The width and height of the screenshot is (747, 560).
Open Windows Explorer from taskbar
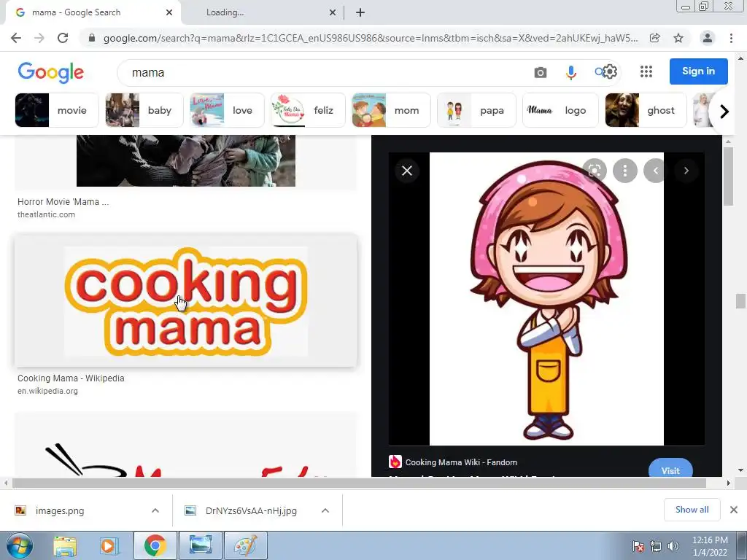[x=65, y=545]
